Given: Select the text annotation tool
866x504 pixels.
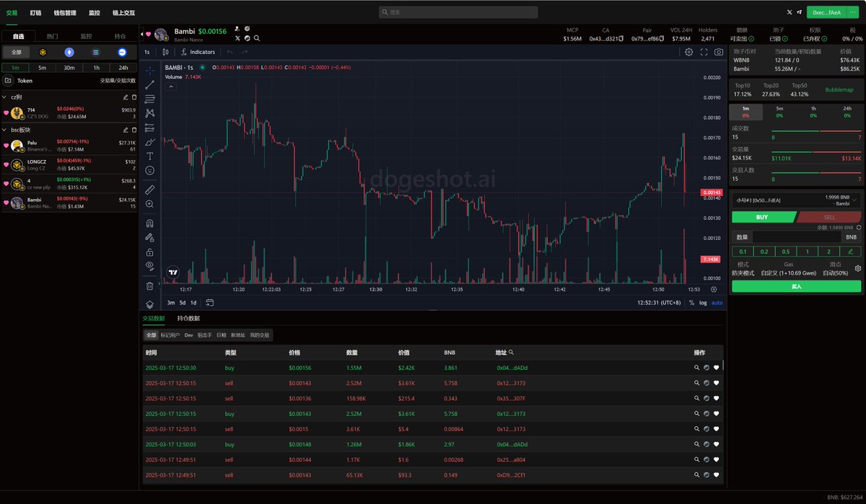Looking at the screenshot, I should (x=149, y=156).
